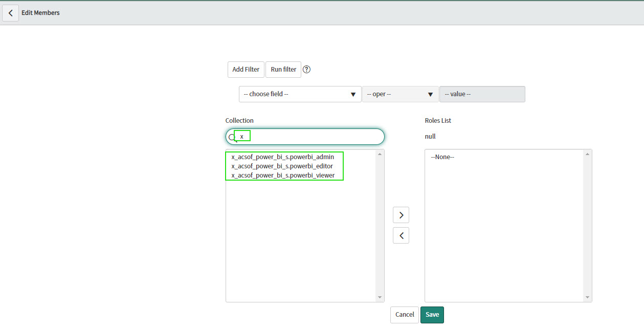The image size is (644, 328).
Task: Click into the Collection search field
Action: click(312, 137)
